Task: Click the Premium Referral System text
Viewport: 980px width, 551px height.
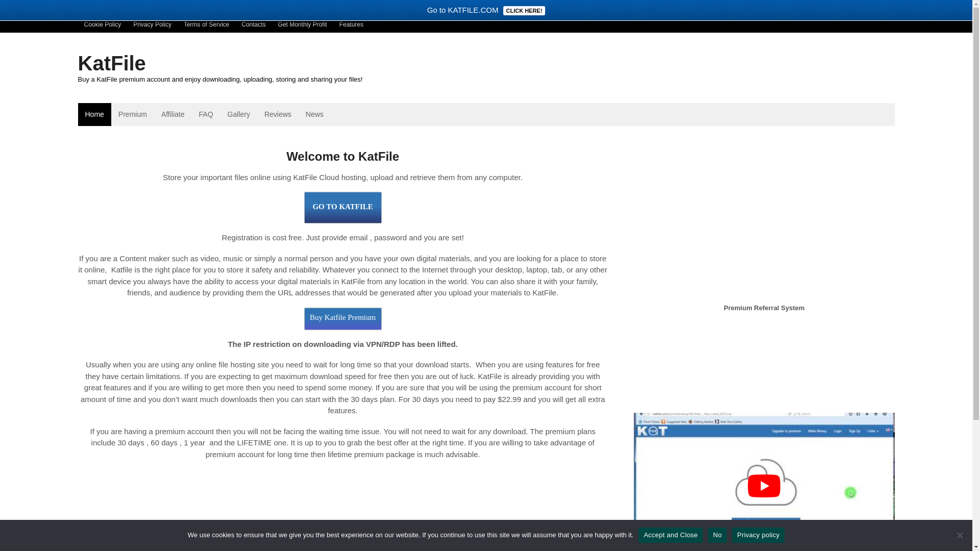Action: tap(764, 308)
